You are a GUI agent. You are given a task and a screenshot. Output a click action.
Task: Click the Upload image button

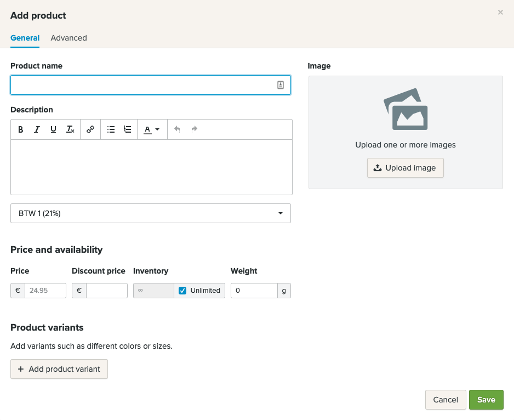click(405, 168)
